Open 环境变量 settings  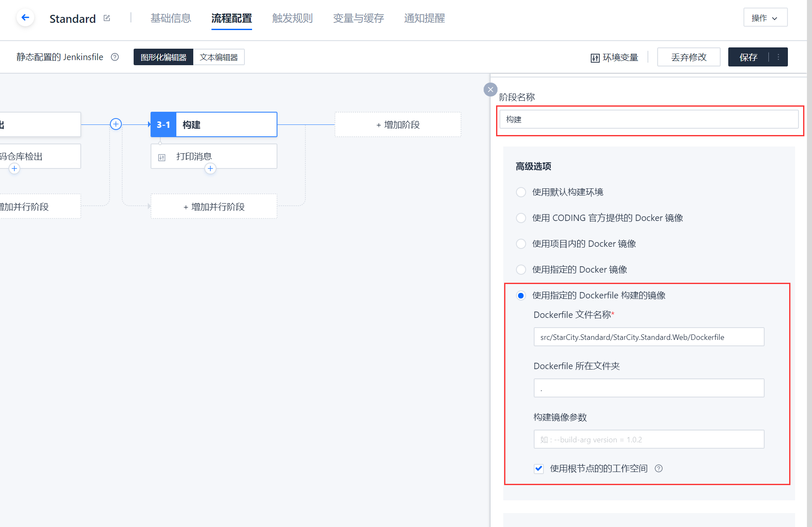[614, 58]
